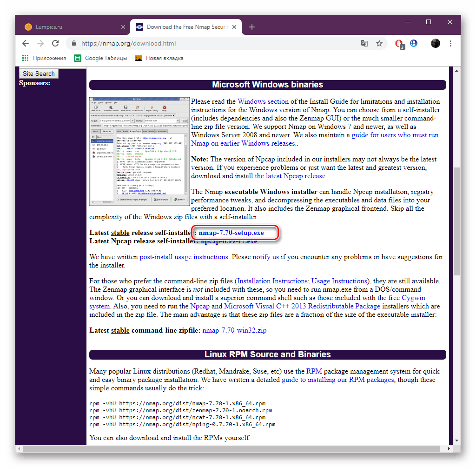Click the blue globe extension icon
The height and width of the screenshot is (468, 476).
pyautogui.click(x=413, y=43)
